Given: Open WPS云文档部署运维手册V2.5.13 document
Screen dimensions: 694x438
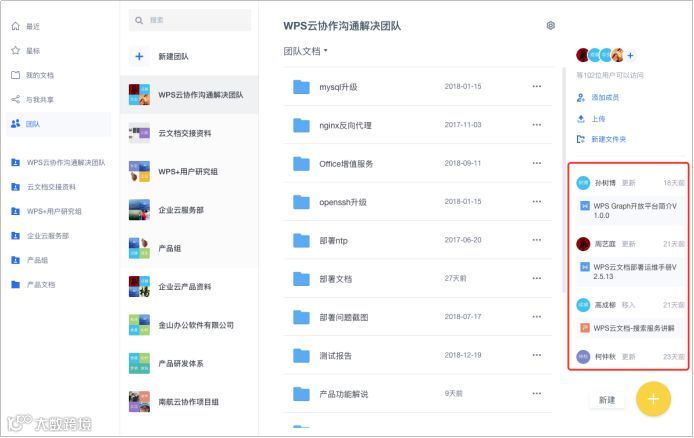Looking at the screenshot, I should 631,272.
